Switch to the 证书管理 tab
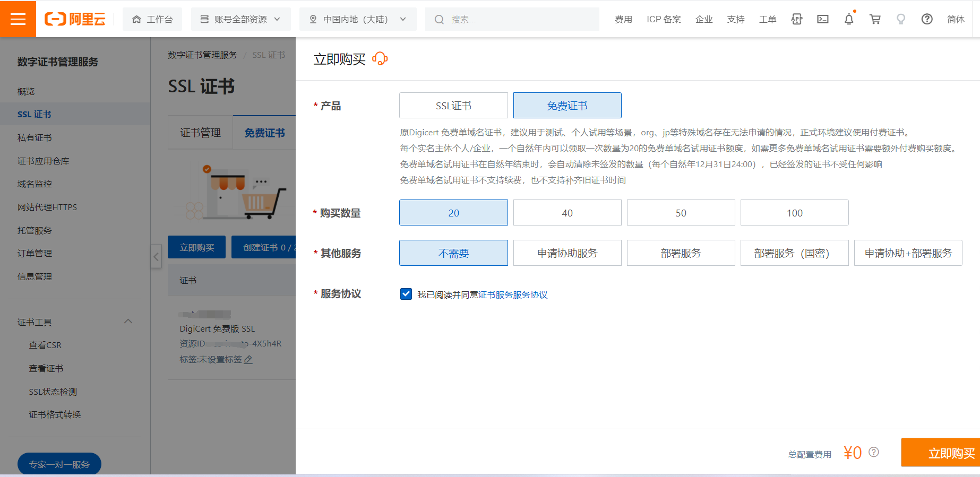The height and width of the screenshot is (477, 980). (200, 133)
